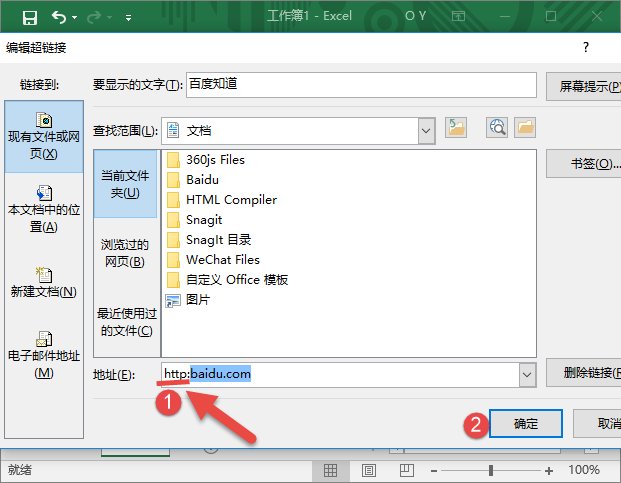Select the HTML Compiler folder
621x483 pixels.
222,200
